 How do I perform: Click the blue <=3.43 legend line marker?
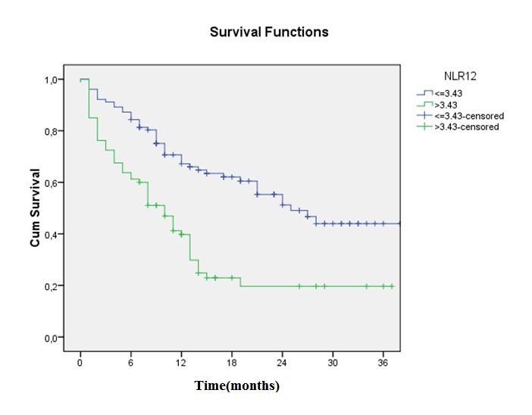(x=423, y=93)
